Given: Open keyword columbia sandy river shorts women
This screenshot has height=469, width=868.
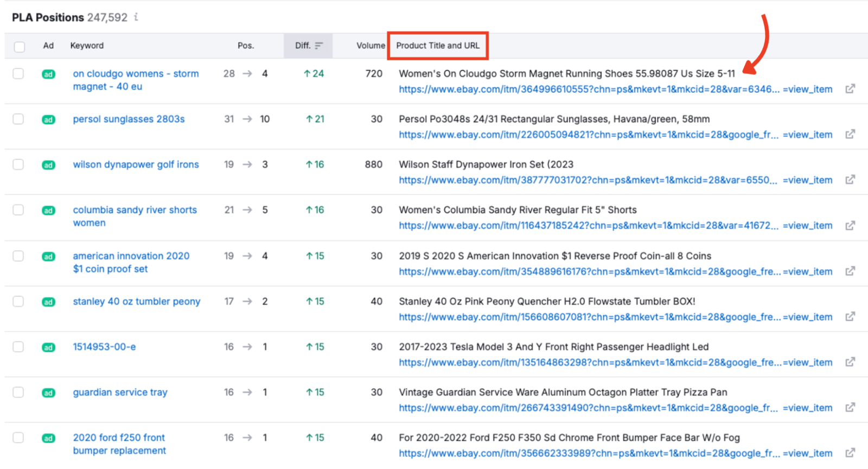Looking at the screenshot, I should (x=135, y=216).
